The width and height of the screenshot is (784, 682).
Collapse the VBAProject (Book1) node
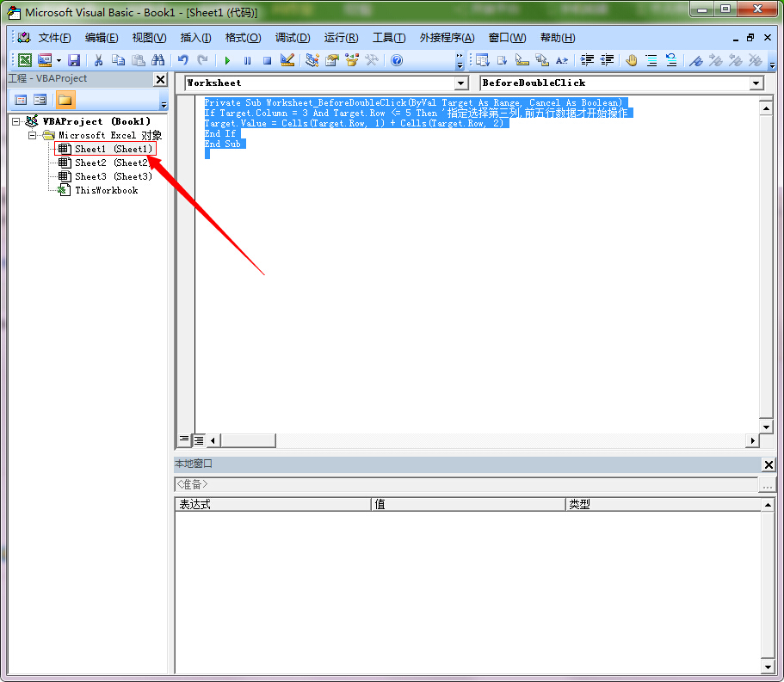tap(16, 121)
